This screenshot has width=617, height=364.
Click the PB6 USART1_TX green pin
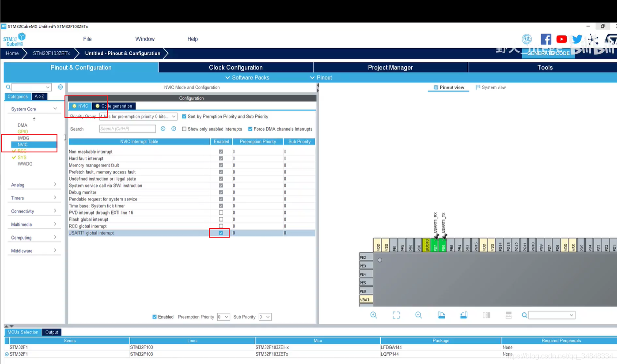click(443, 245)
